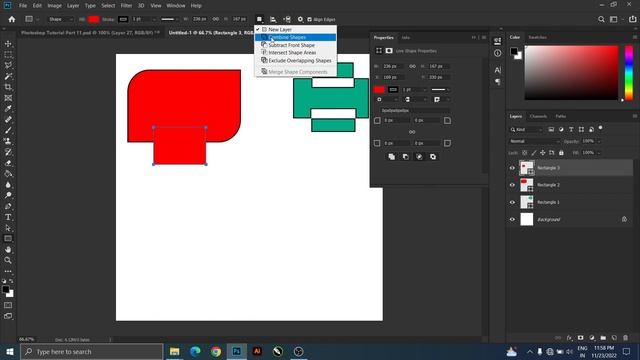This screenshot has width=640, height=360.
Task: Select the Lasso tool
Action: click(8, 65)
